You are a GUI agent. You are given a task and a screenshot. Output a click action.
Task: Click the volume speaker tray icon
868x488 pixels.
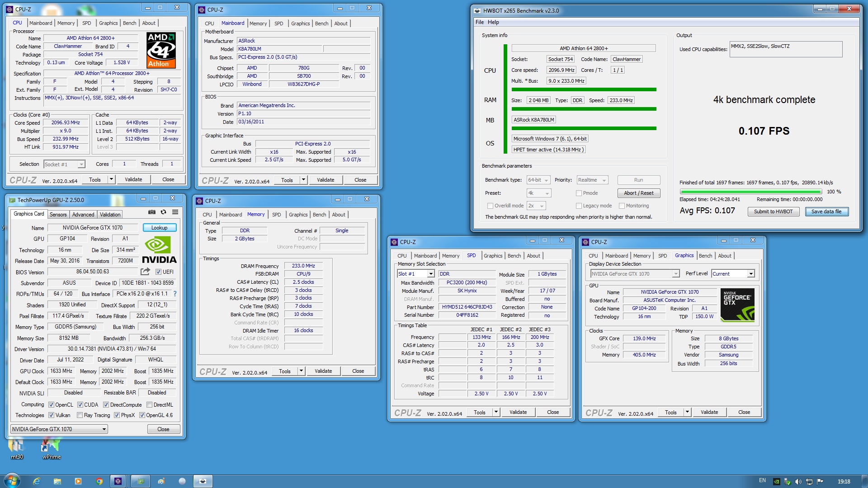pyautogui.click(x=798, y=482)
